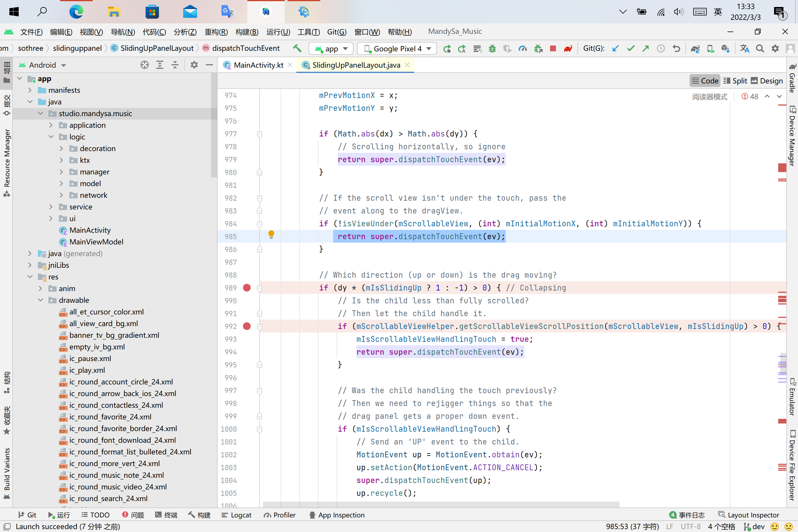Open search everywhere magnifier in toolbar

pyautogui.click(x=760, y=48)
